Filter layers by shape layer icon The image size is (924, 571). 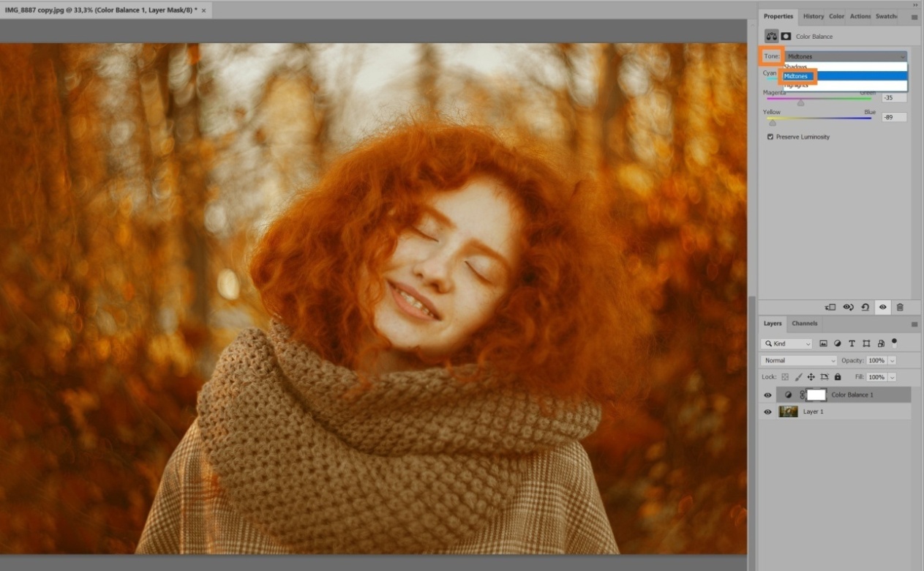point(866,343)
